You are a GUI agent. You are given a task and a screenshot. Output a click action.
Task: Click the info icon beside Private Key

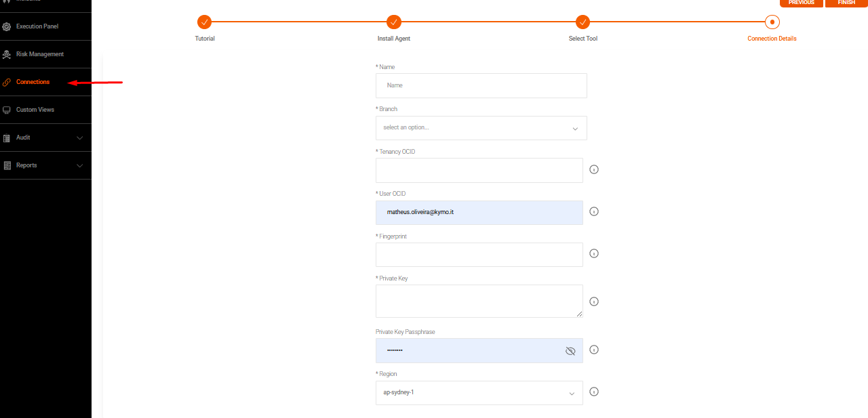pos(594,301)
